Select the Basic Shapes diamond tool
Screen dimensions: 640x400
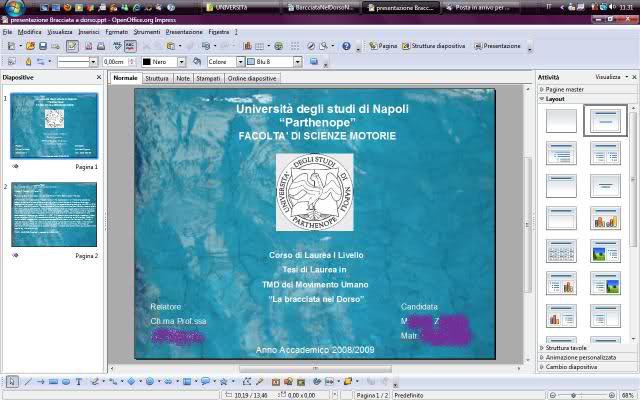coord(131,382)
